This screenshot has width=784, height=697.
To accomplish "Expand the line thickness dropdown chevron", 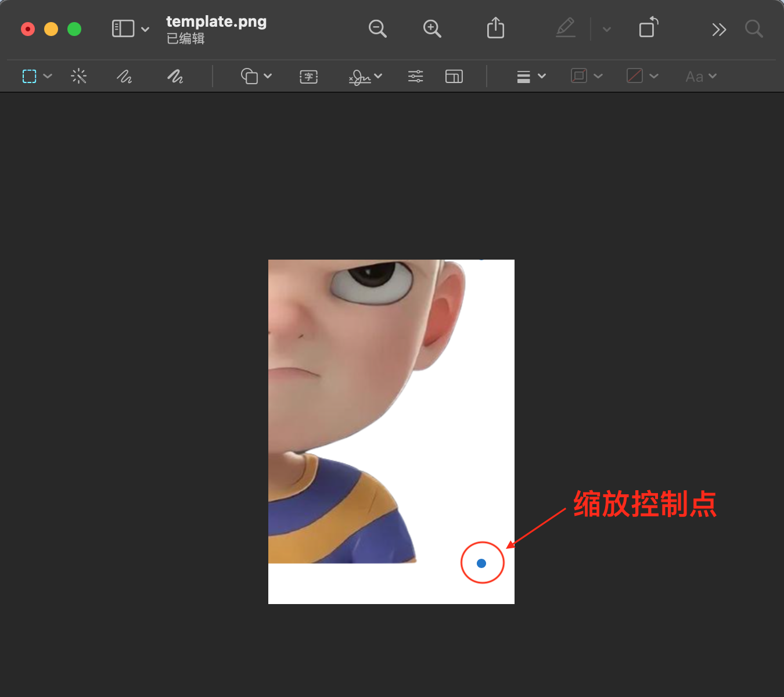I will (x=542, y=76).
